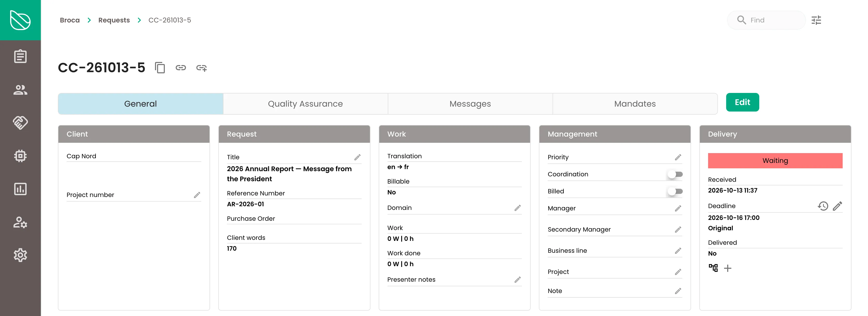Click the plus icon in Delivery panel
Image resolution: width=868 pixels, height=316 pixels.
point(727,268)
